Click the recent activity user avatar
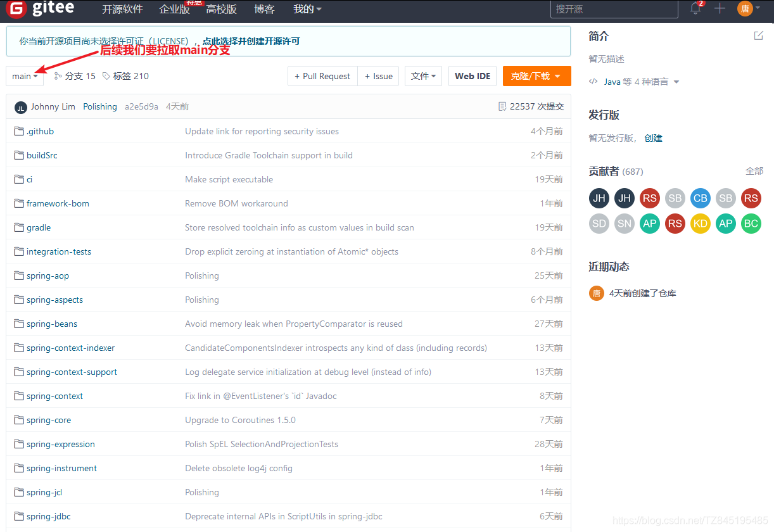 point(596,293)
